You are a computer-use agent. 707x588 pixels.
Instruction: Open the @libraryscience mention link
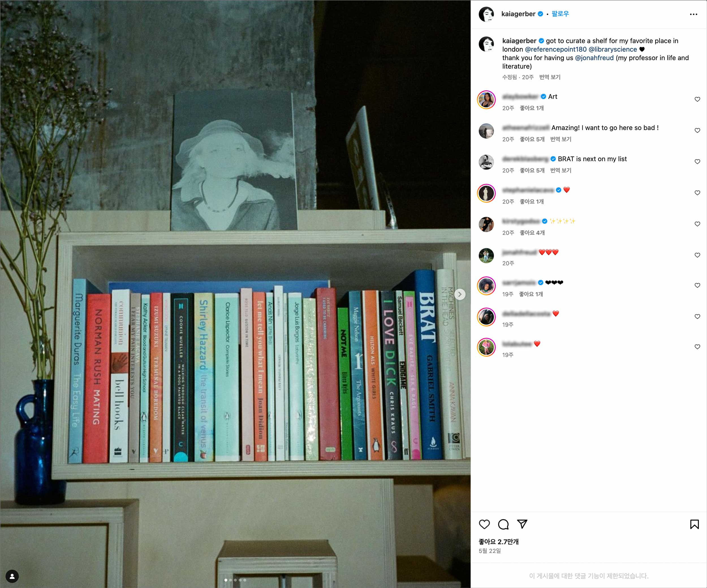coord(613,49)
